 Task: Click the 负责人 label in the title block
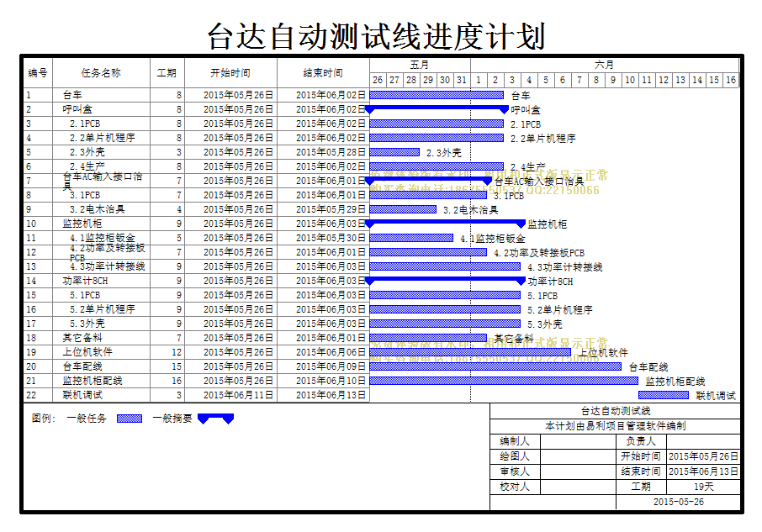point(641,440)
